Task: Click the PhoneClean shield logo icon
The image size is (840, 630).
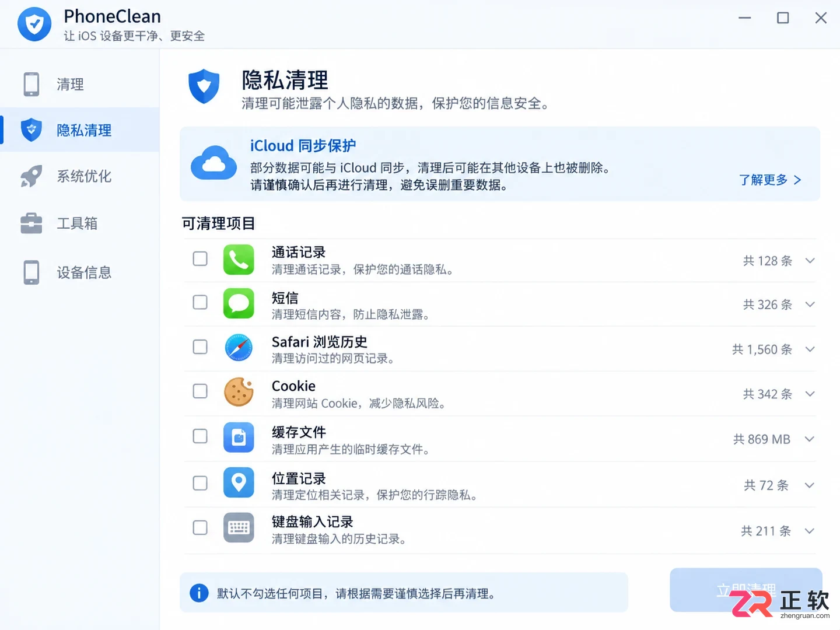Action: (x=34, y=24)
